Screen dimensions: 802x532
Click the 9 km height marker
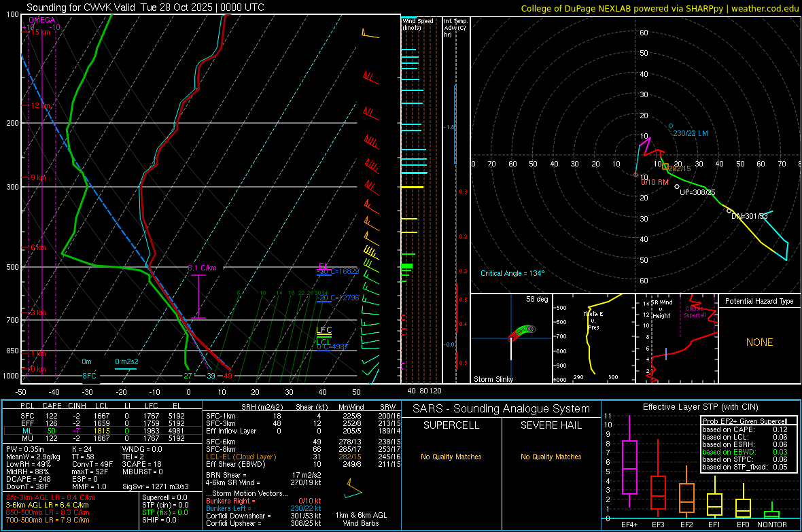(x=39, y=177)
